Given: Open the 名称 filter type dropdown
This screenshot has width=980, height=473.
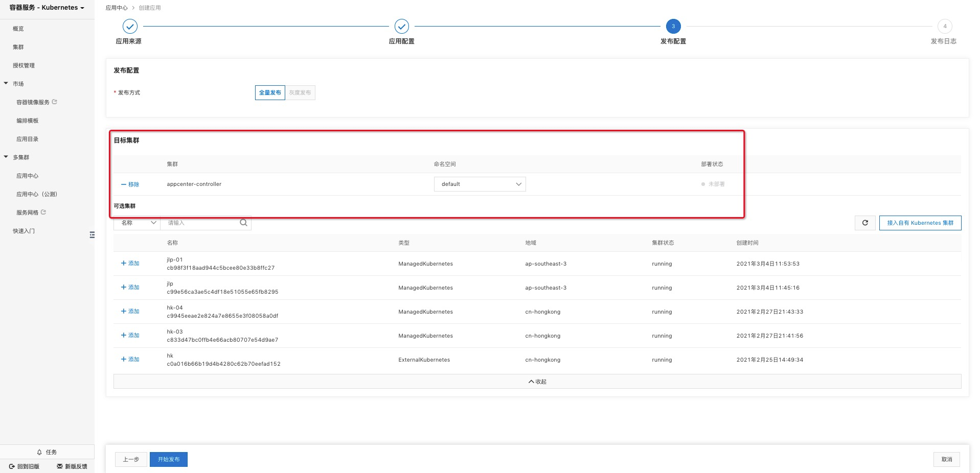Looking at the screenshot, I should [x=137, y=223].
